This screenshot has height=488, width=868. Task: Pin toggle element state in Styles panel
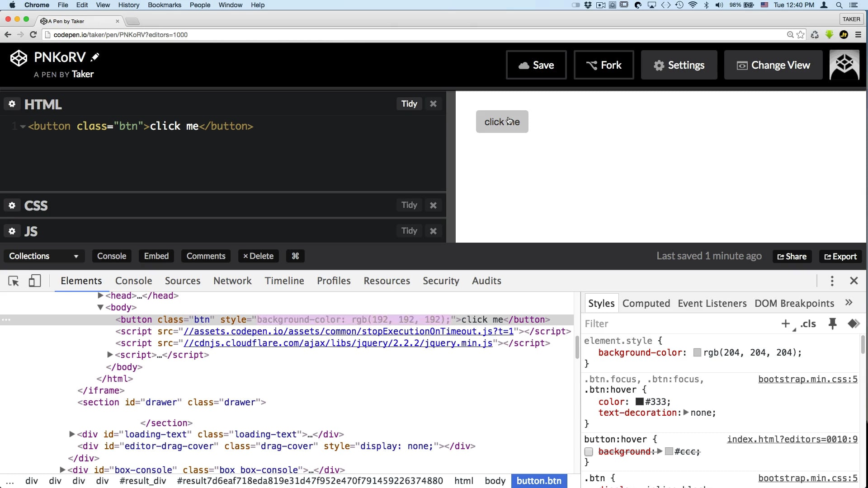click(x=832, y=324)
